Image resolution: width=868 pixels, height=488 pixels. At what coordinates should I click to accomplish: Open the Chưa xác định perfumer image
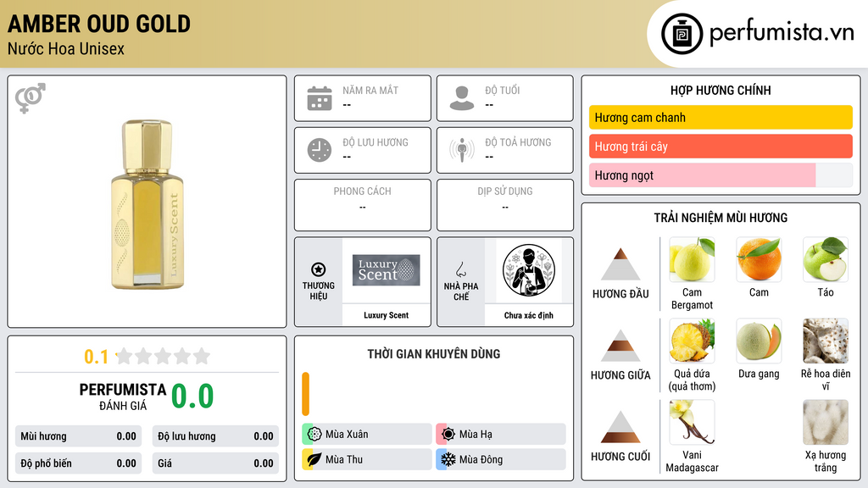pos(529,270)
